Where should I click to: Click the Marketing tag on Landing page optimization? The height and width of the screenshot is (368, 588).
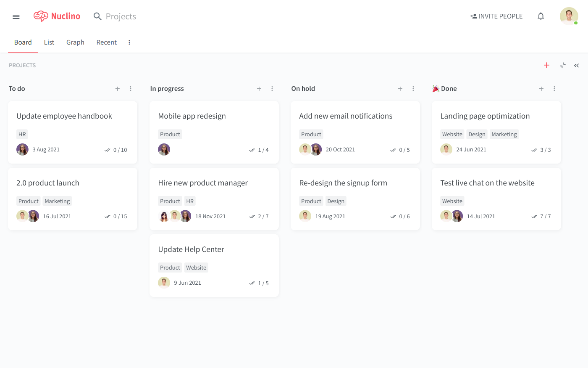[504, 135]
